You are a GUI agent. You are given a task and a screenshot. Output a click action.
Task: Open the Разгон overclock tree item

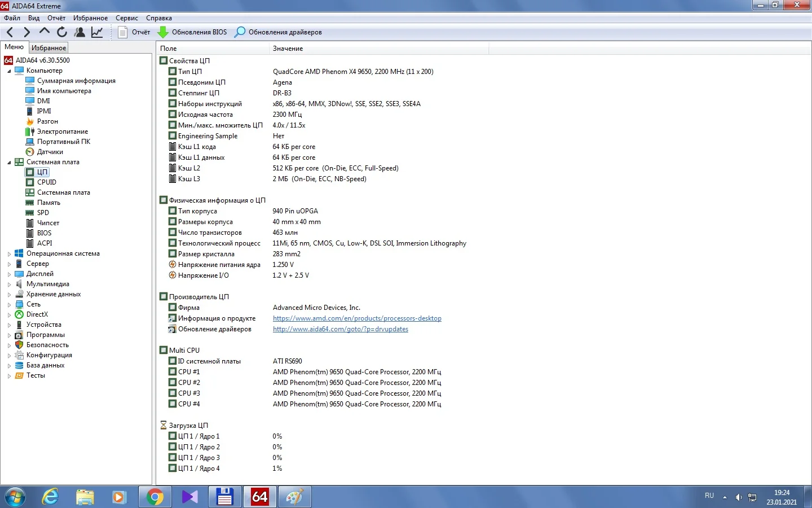pos(47,121)
